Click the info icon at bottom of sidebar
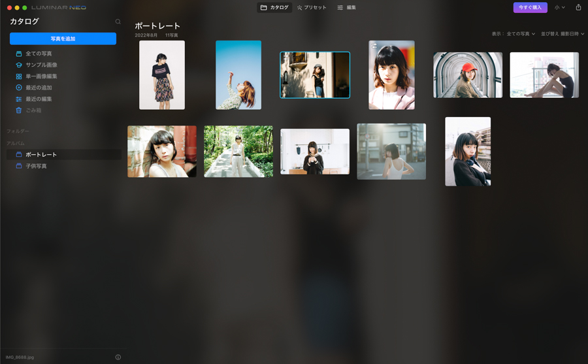This screenshot has width=588, height=364. 118,357
